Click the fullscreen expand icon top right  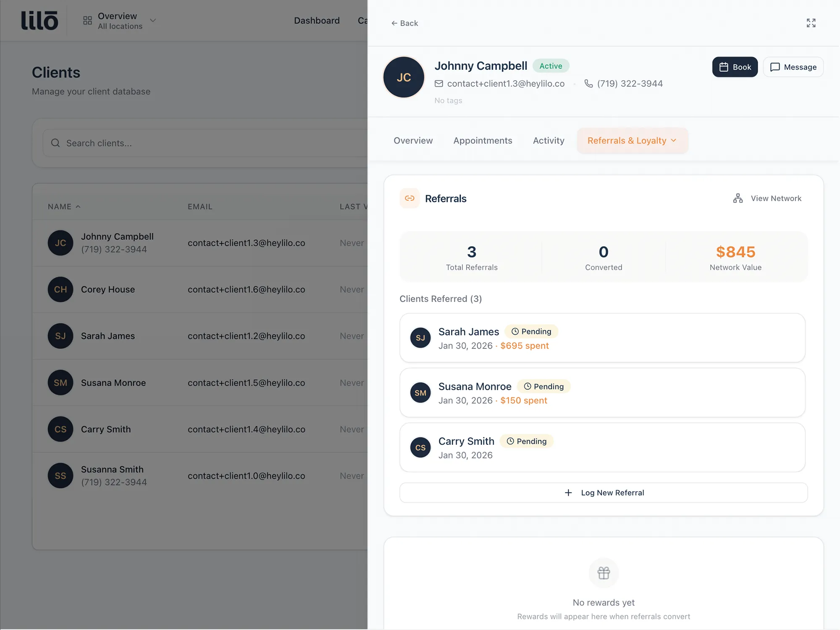tap(811, 23)
